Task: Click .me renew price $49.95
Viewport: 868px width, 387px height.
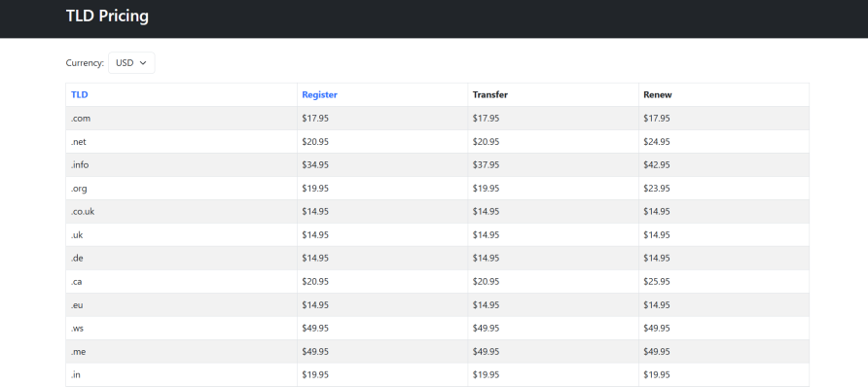Action: tap(657, 352)
